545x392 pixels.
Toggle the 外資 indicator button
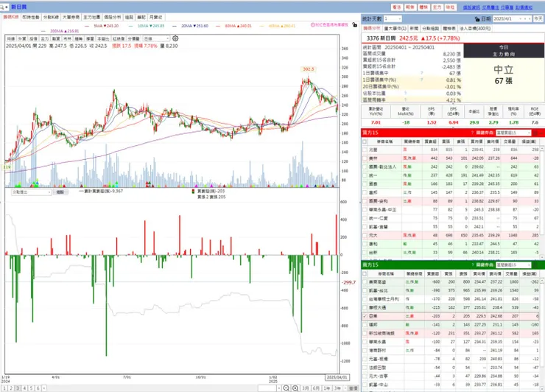tap(22, 38)
